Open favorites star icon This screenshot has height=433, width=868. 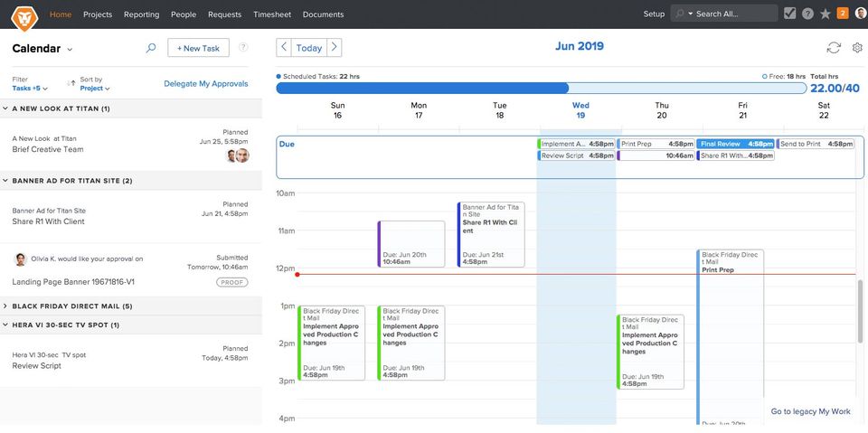point(825,14)
